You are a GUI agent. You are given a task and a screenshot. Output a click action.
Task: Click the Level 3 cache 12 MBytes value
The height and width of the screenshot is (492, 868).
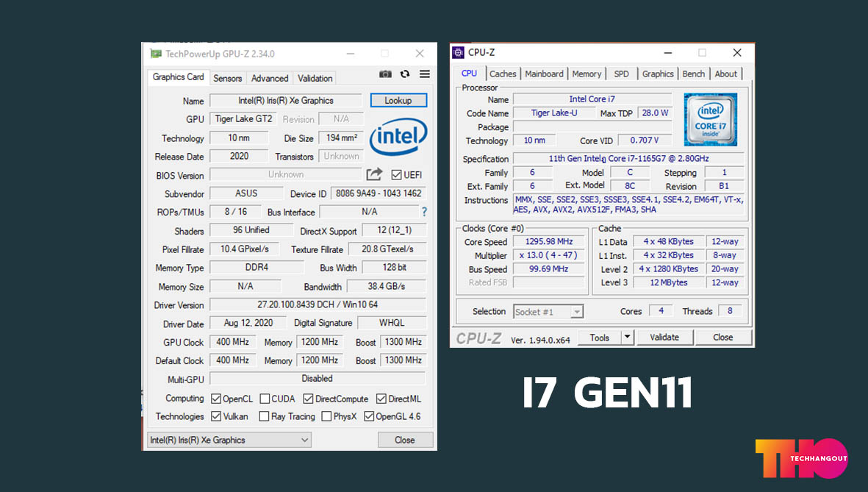click(669, 282)
